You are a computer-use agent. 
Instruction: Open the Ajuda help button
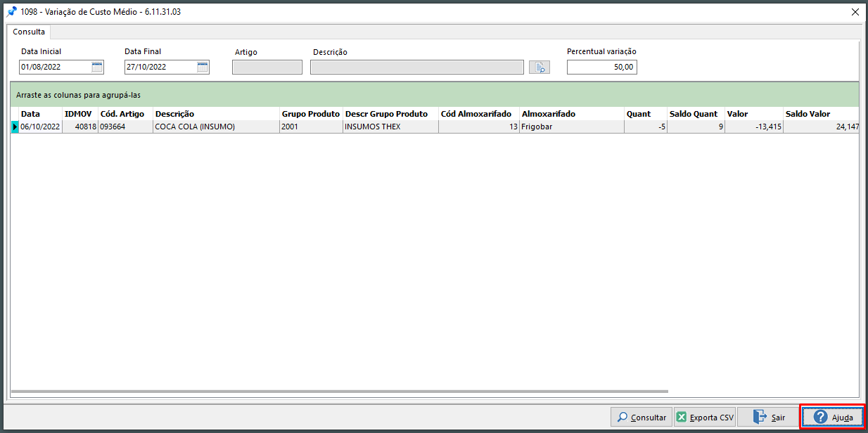833,417
